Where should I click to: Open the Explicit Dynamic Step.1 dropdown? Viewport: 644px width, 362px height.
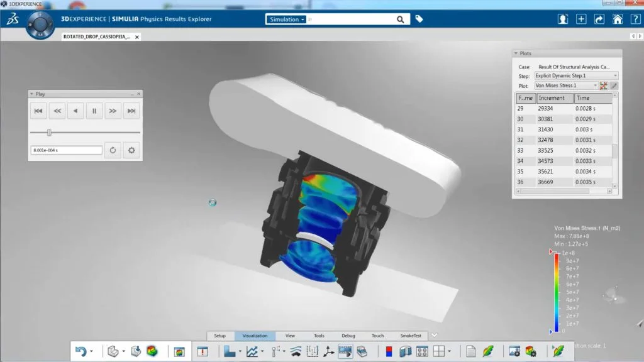[x=614, y=75]
